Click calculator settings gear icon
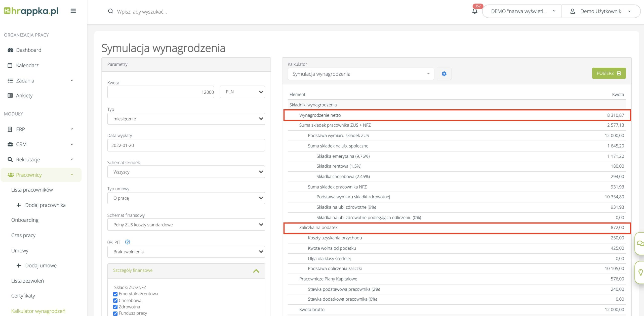 444,74
